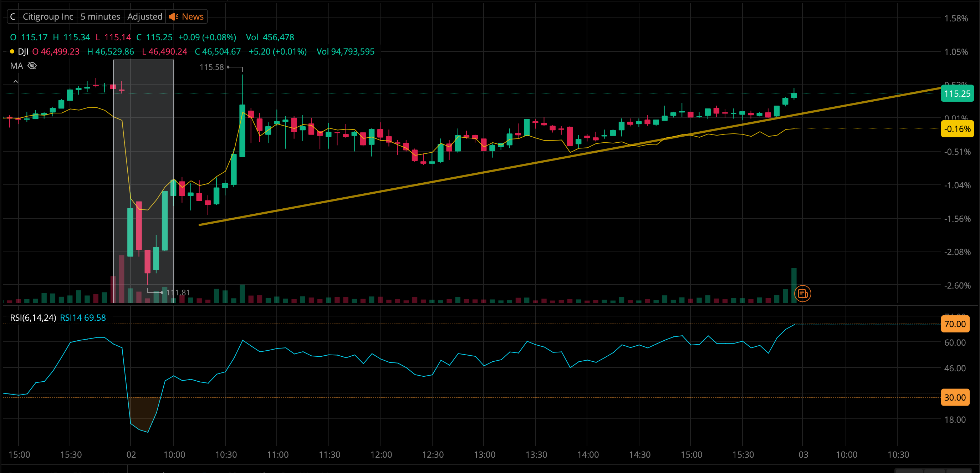Click the RSI 70.00 overbought level tag
Image resolution: width=980 pixels, height=473 pixels.
click(x=955, y=324)
